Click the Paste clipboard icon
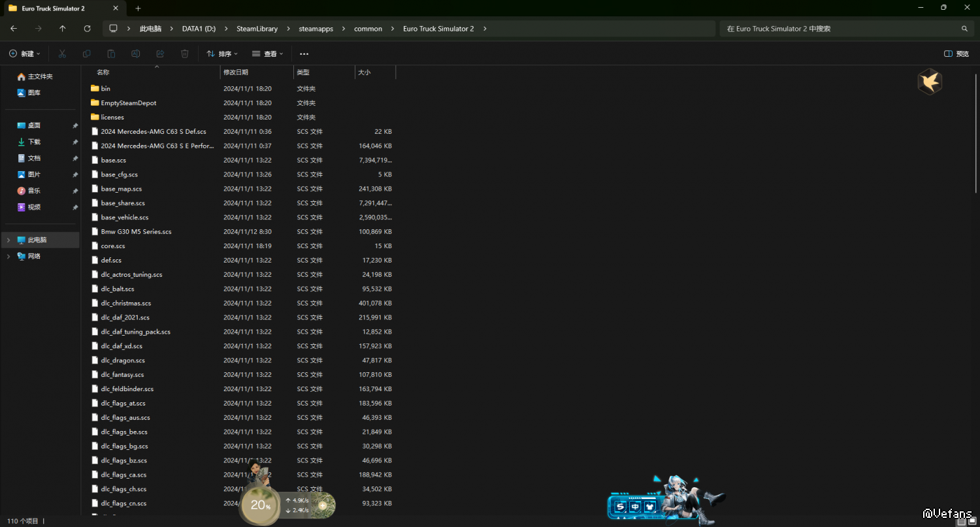 click(x=111, y=54)
